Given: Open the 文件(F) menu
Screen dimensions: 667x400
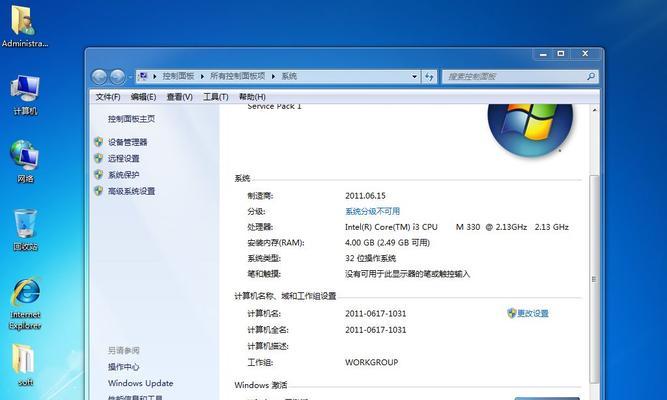Looking at the screenshot, I should click(108, 97).
